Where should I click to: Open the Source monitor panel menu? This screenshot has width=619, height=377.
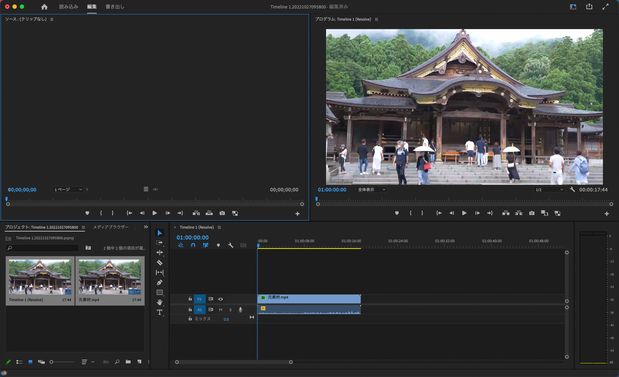point(52,19)
